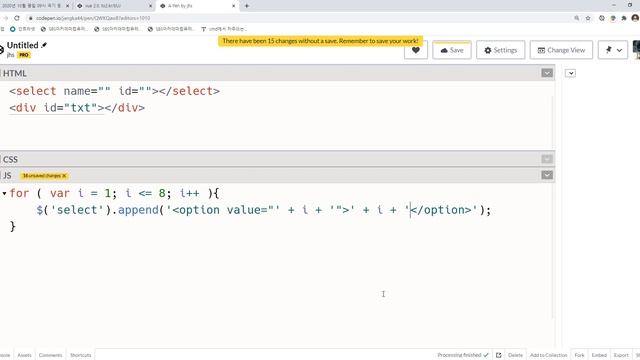The width and height of the screenshot is (640, 360).
Task: Open the Embed option
Action: pyautogui.click(x=599, y=355)
